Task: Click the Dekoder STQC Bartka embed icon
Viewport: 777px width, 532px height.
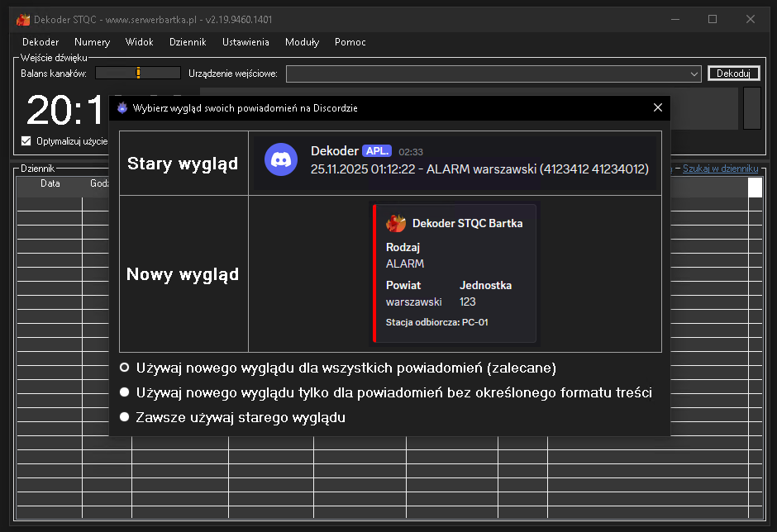Action: [396, 223]
